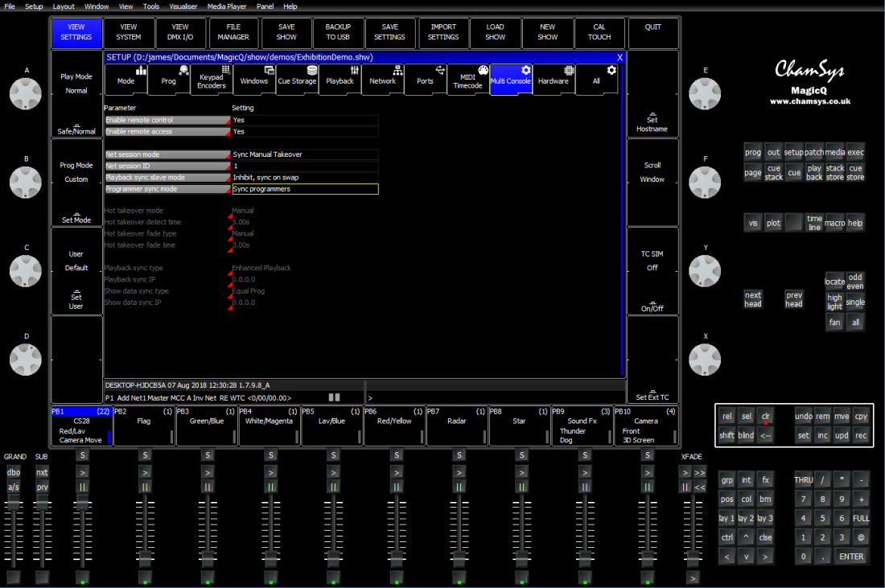This screenshot has height=588, width=885.
Task: Toggle Enable remote access setting
Action: click(305, 131)
